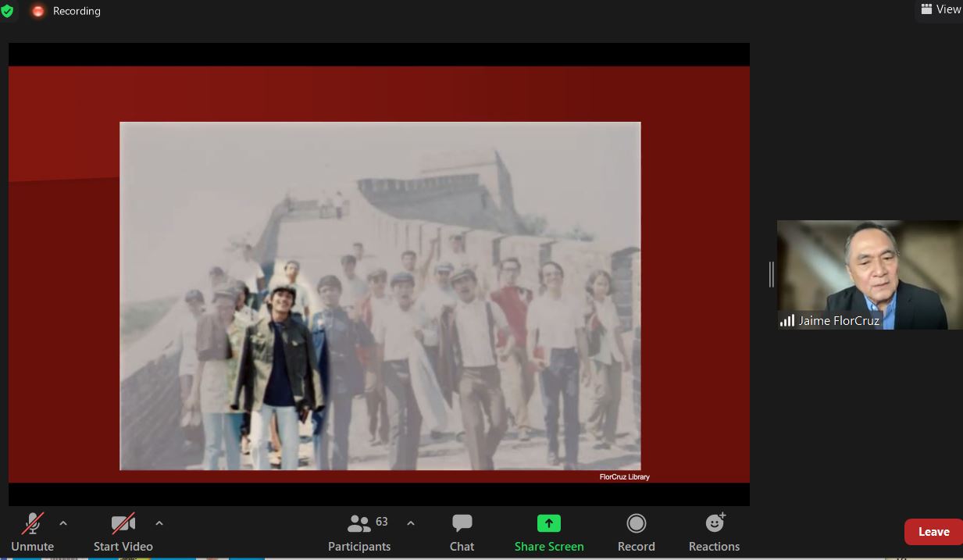The width and height of the screenshot is (963, 560).
Task: Click the "Recording" status text
Action: coord(77,11)
